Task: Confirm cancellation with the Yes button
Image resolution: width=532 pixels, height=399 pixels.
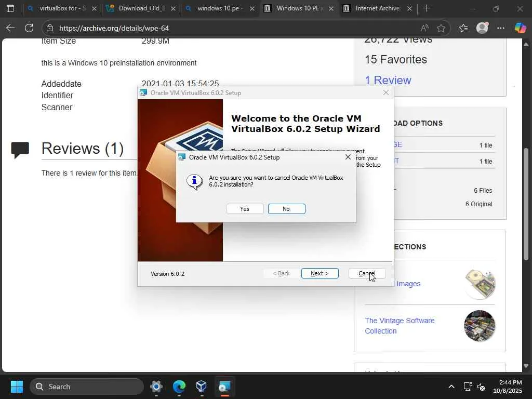Action: [x=245, y=209]
